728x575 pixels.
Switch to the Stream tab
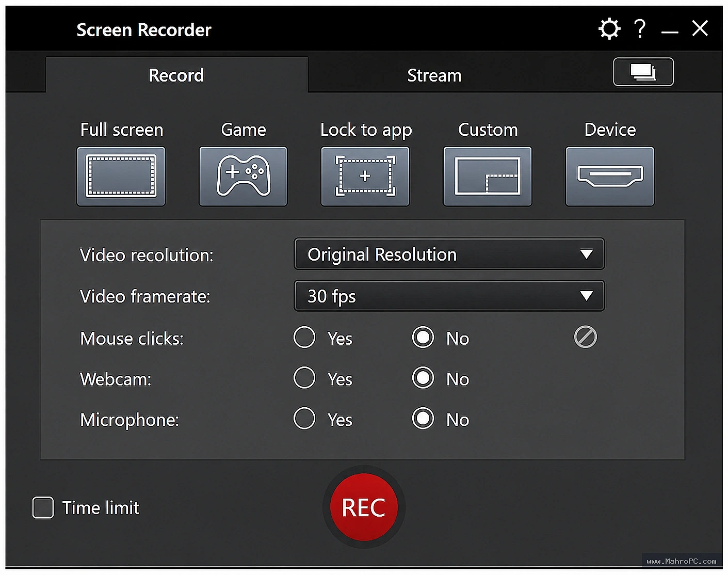(434, 75)
